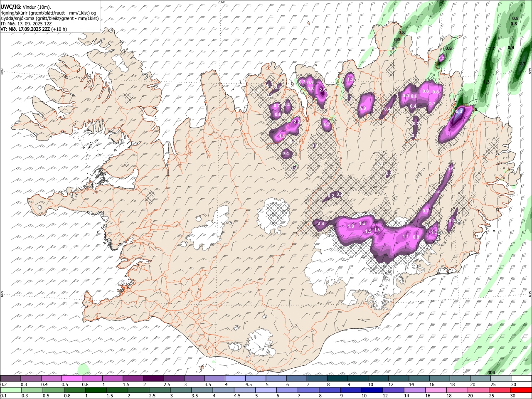Click the top legend swatch between 2 and 2.5
This screenshot has width=532, height=399.
click(153, 379)
